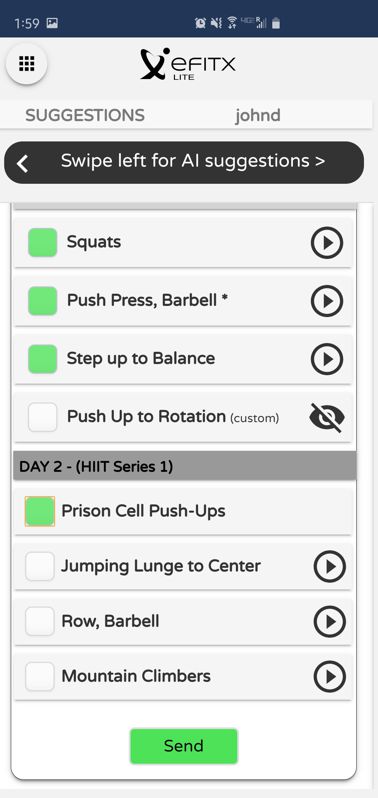Image resolution: width=378 pixels, height=798 pixels.
Task: Open the SUGGESTIONS tab label
Action: coord(85,115)
